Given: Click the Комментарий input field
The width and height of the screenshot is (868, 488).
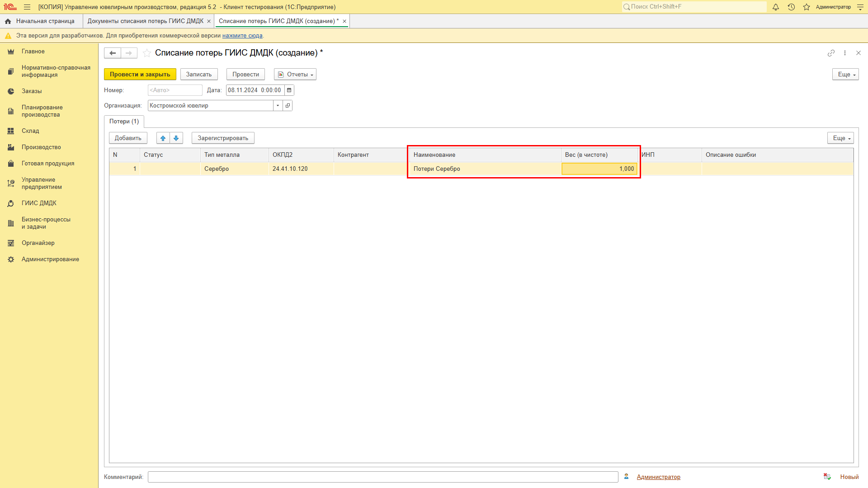Looking at the screenshot, I should [x=383, y=477].
